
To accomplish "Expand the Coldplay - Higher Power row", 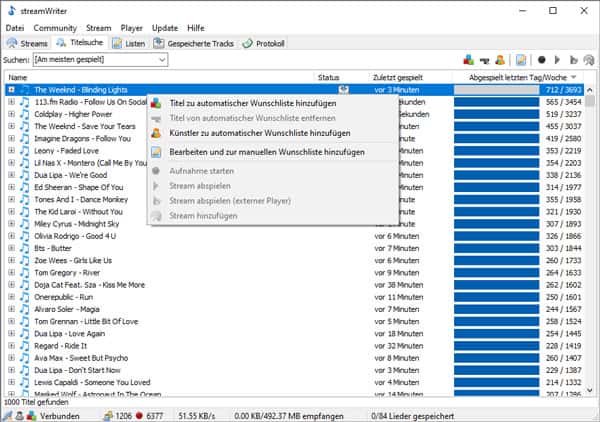I will pos(11,114).
